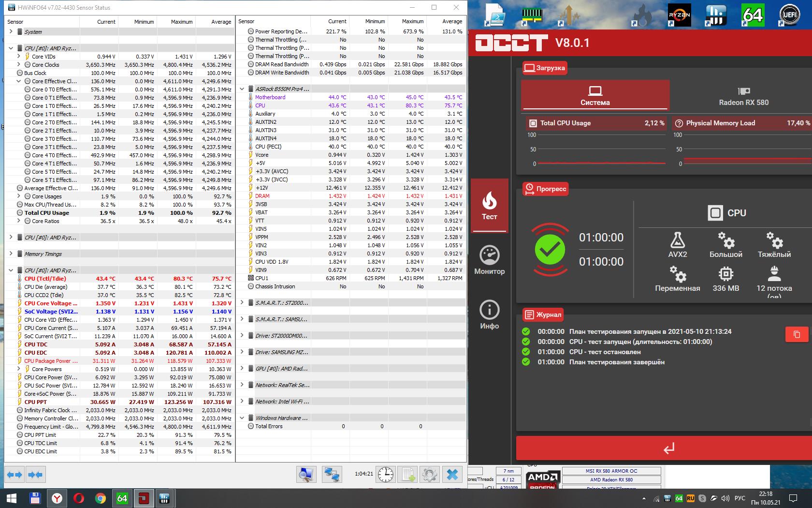The height and width of the screenshot is (508, 812).
Task: Open the HWiNFO system summary monitor-magnifier icon
Action: pyautogui.click(x=306, y=475)
